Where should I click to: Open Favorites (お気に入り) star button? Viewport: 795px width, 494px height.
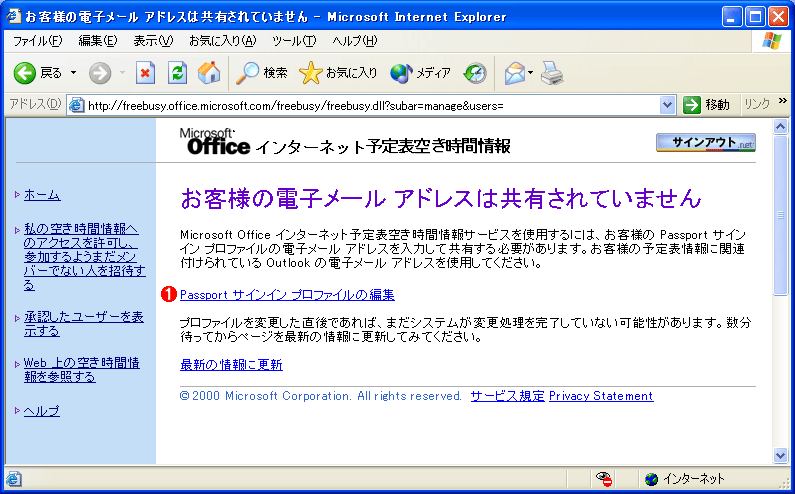click(x=338, y=73)
